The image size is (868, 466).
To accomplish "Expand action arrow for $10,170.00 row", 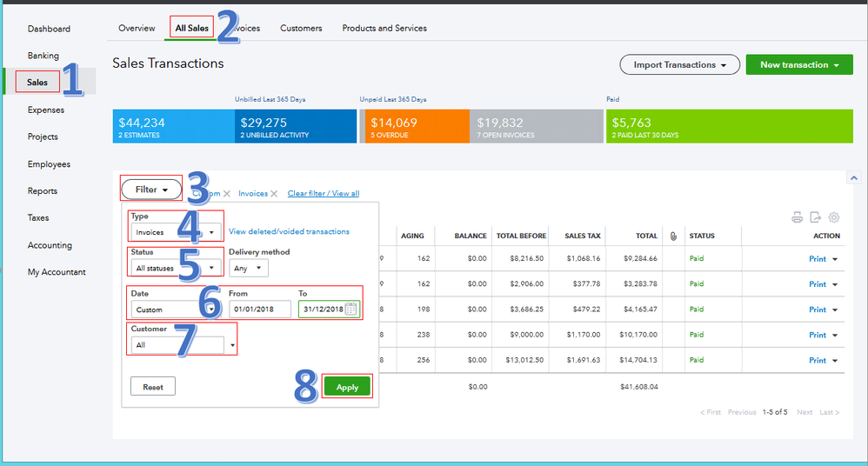I will 835,336.
